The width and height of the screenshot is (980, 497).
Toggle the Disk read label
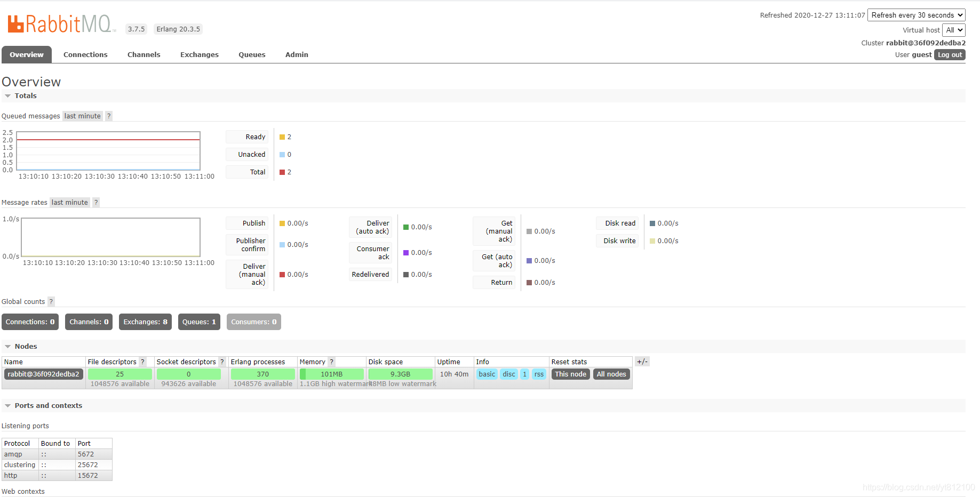pyautogui.click(x=617, y=223)
